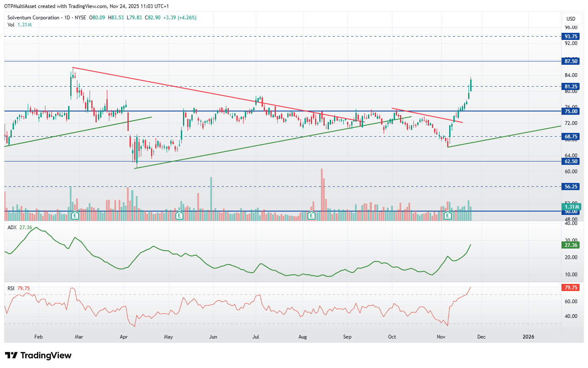
Task: Click the May label on time axis
Action: [168, 337]
